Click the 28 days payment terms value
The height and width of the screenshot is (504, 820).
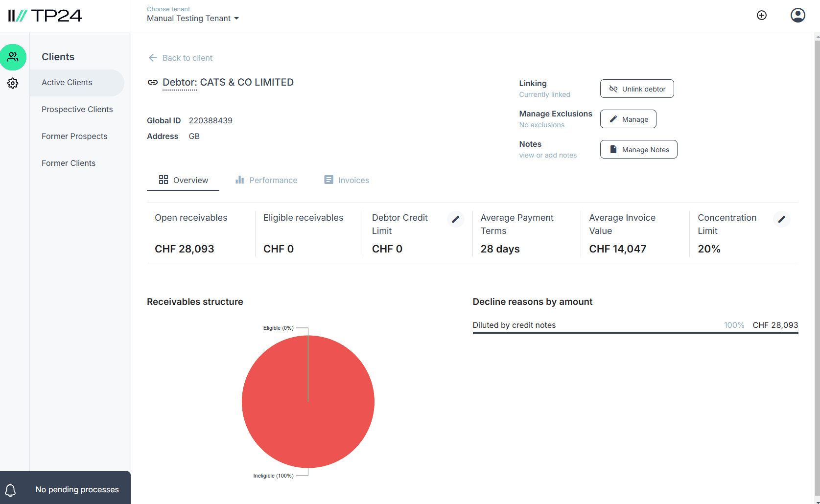point(500,249)
